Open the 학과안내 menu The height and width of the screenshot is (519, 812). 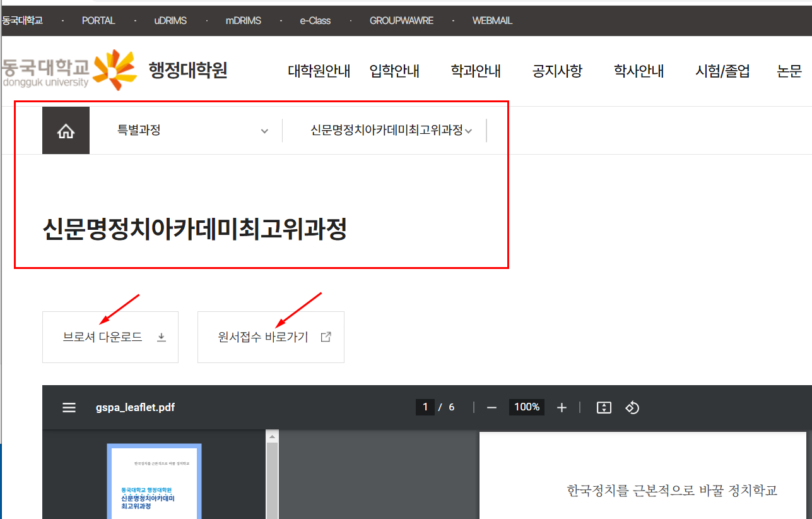(x=476, y=71)
